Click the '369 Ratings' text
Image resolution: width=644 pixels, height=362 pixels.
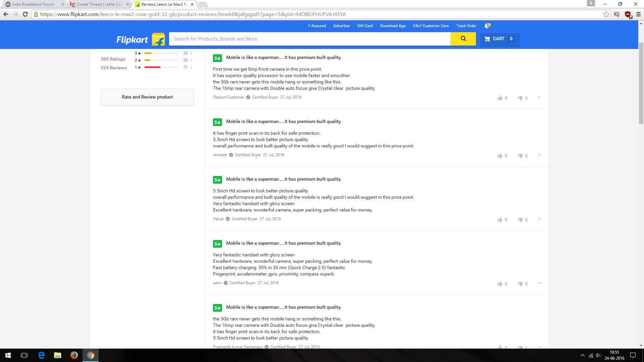point(113,59)
